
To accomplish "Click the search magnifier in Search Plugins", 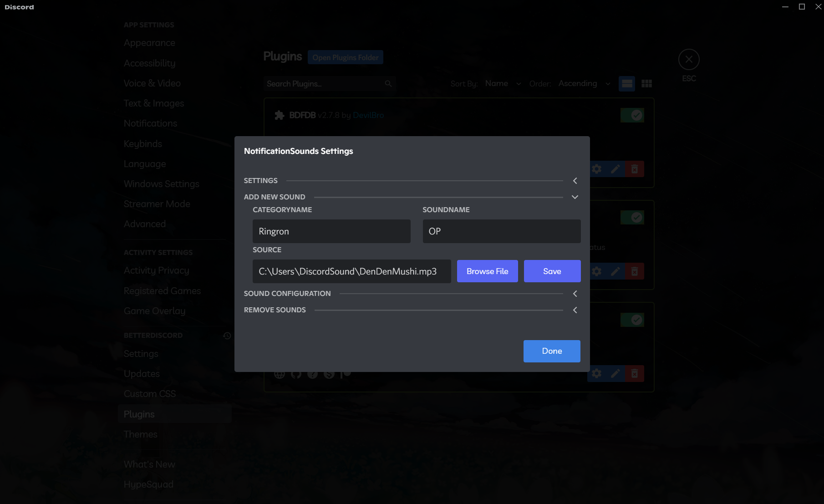I will [388, 83].
